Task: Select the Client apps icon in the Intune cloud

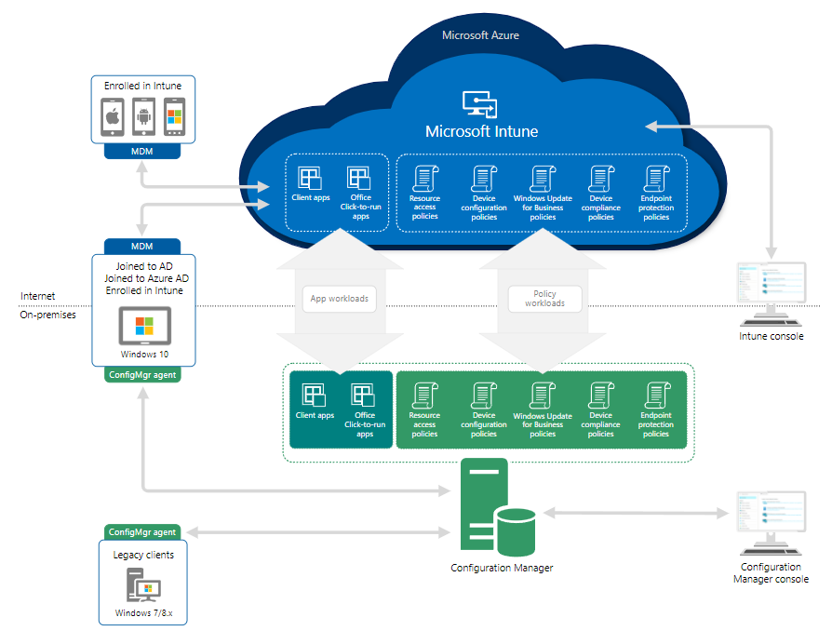Action: coord(310,179)
